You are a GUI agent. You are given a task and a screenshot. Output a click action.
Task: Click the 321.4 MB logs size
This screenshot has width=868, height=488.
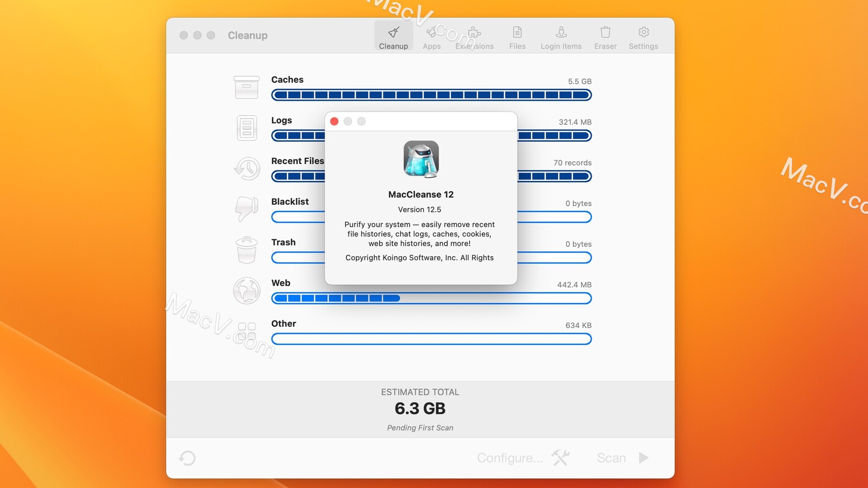(575, 122)
